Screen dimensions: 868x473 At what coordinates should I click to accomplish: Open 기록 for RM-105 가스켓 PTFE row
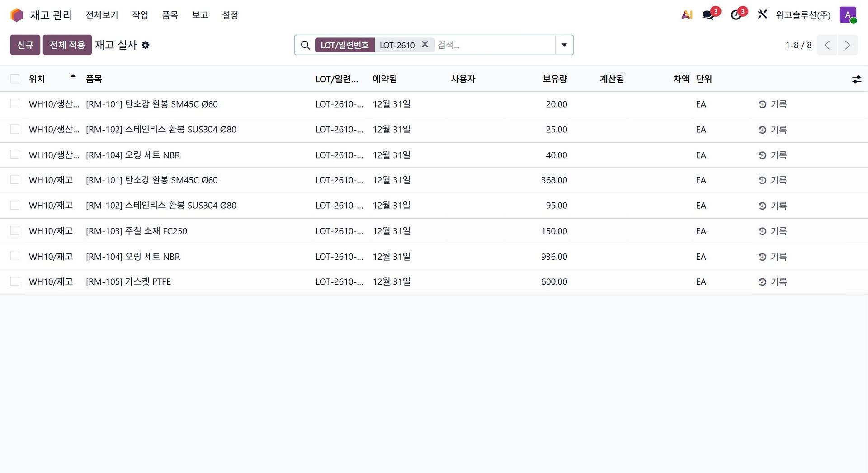pyautogui.click(x=773, y=282)
